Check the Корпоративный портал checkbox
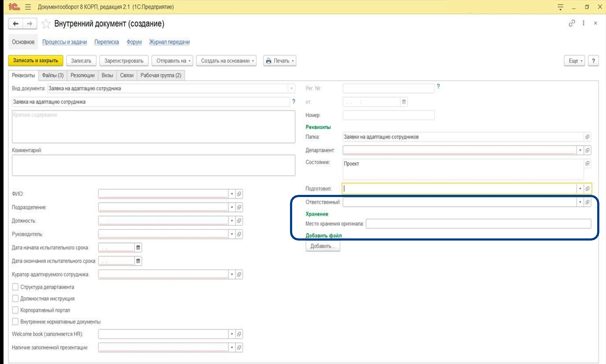This screenshot has width=606, height=364. pos(15,310)
